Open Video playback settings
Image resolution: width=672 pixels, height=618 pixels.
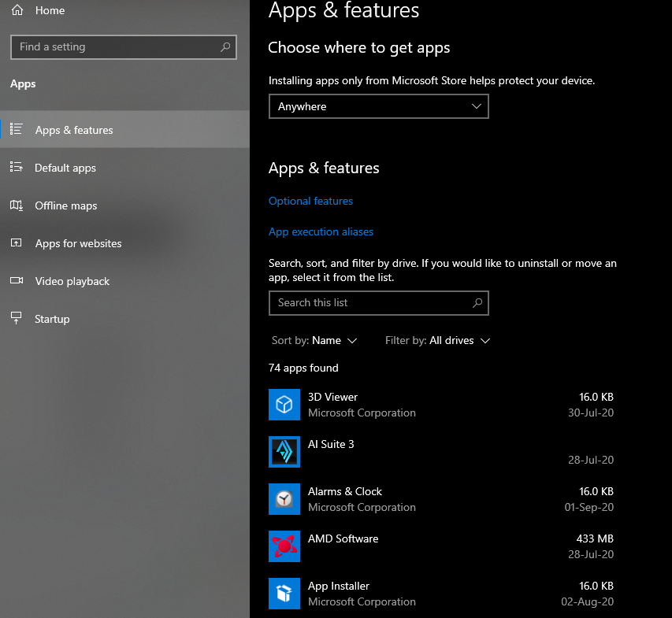coord(72,281)
